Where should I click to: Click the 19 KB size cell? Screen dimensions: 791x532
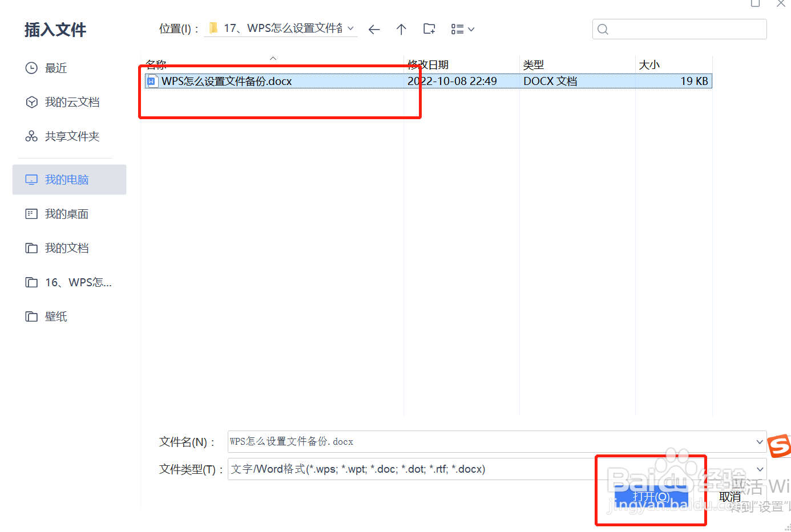coord(694,81)
